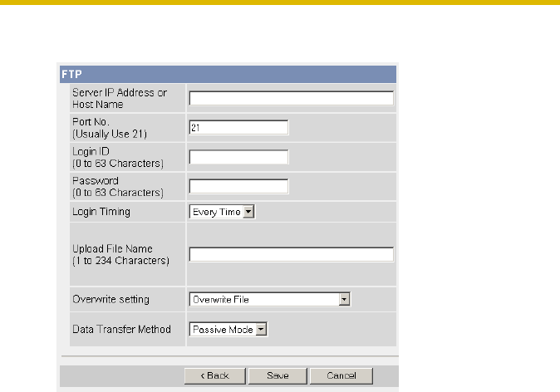Open the Overwrite setting dropdown
560x392 pixels.
pos(270,299)
